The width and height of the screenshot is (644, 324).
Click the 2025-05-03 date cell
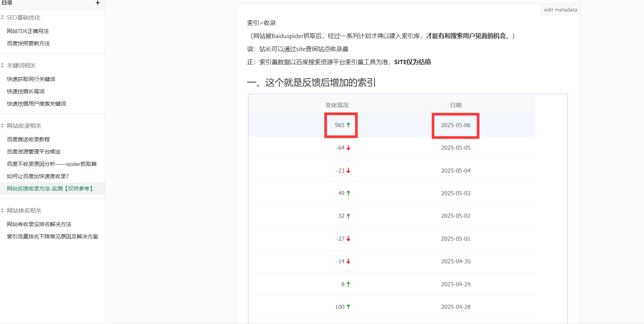[456, 193]
